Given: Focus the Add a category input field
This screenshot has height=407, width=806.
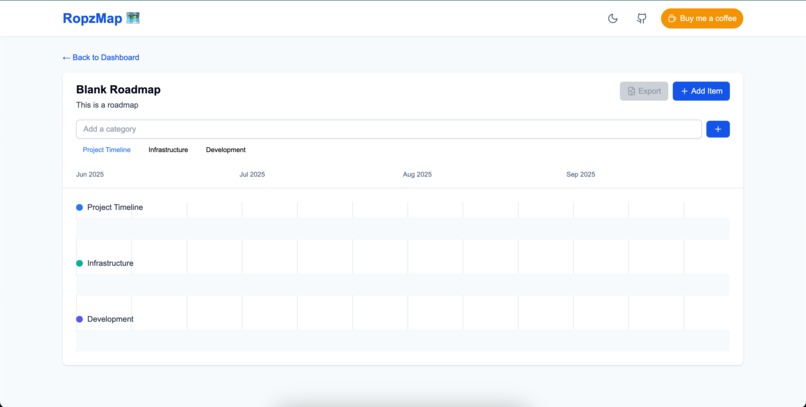Looking at the screenshot, I should click(x=389, y=129).
